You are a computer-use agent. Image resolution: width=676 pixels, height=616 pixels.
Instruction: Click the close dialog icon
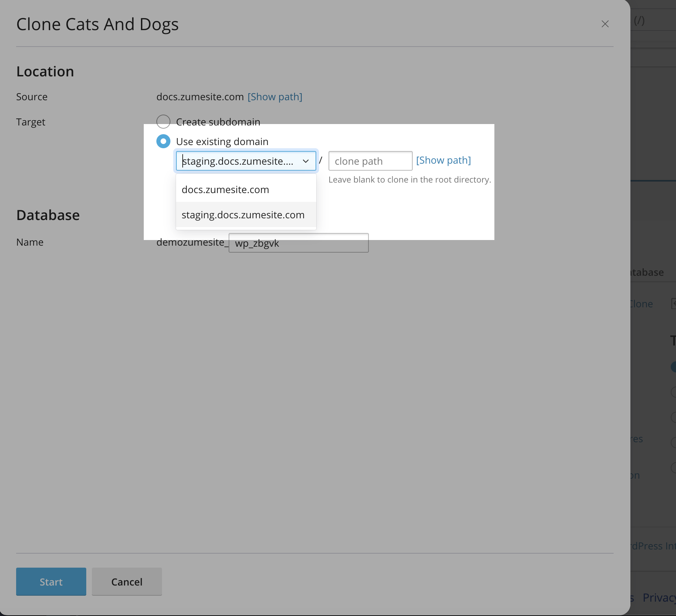605,23
